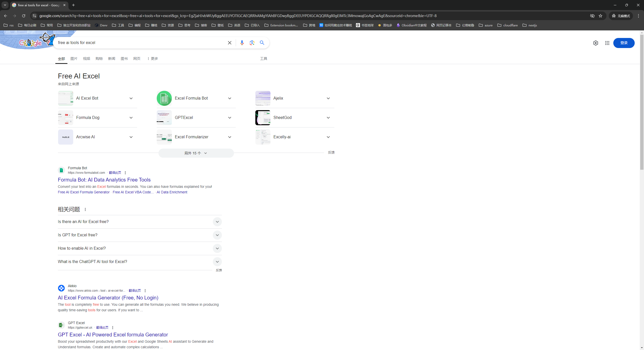
Task: Click the blue search magnifier icon
Action: click(262, 43)
